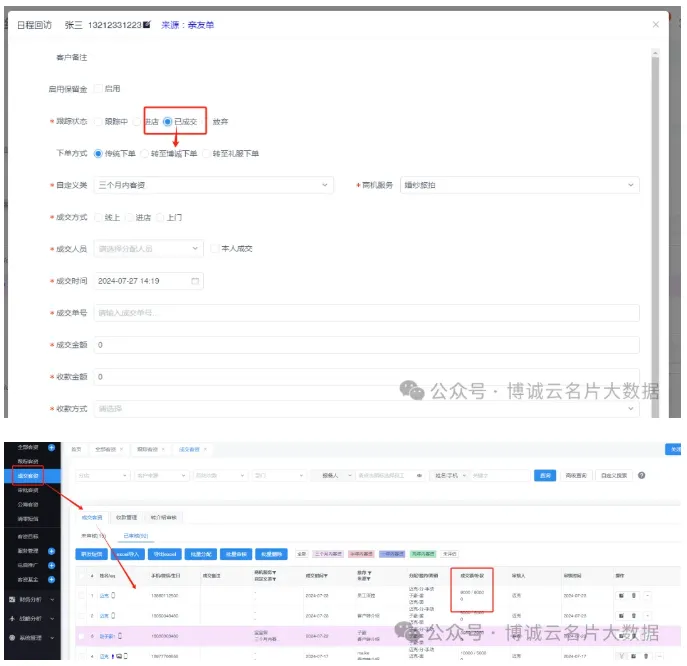Image resolution: width=687 pixels, height=666 pixels.
Task: Click the eye icon in the staff search field
Action: [x=420, y=476]
